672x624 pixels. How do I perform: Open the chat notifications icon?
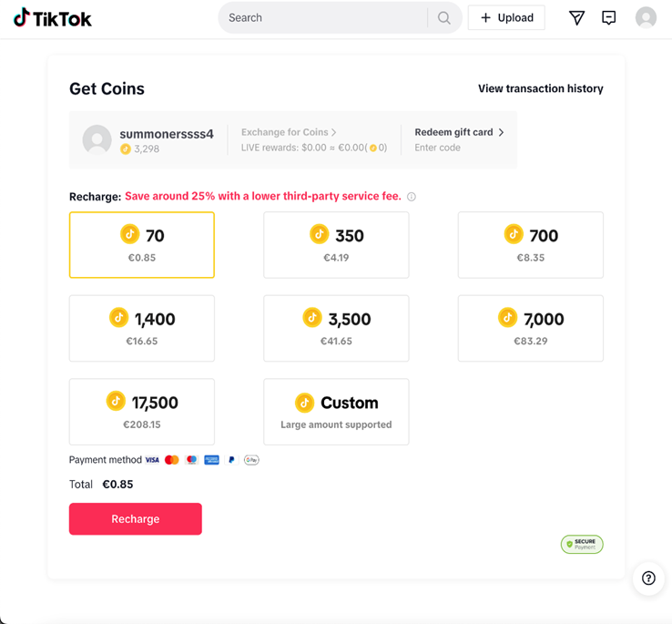point(609,18)
